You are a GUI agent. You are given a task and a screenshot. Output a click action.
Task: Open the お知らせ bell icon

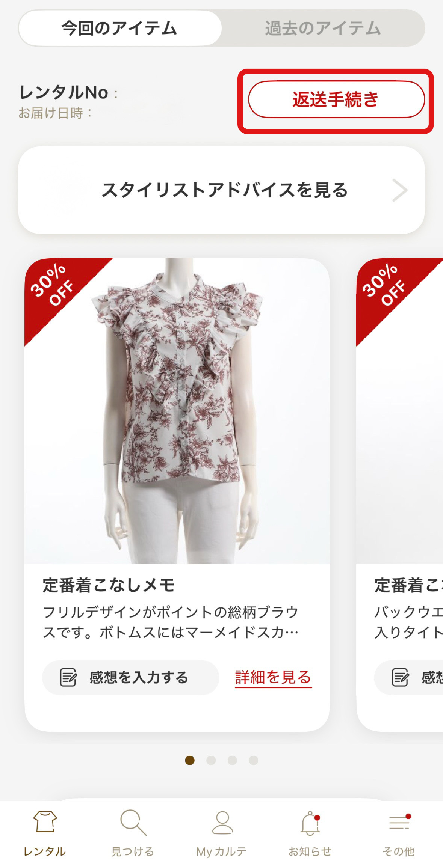[x=310, y=823]
